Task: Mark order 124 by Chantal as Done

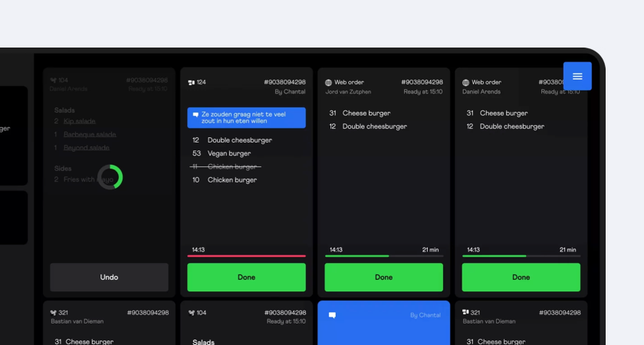Action: coord(246,278)
